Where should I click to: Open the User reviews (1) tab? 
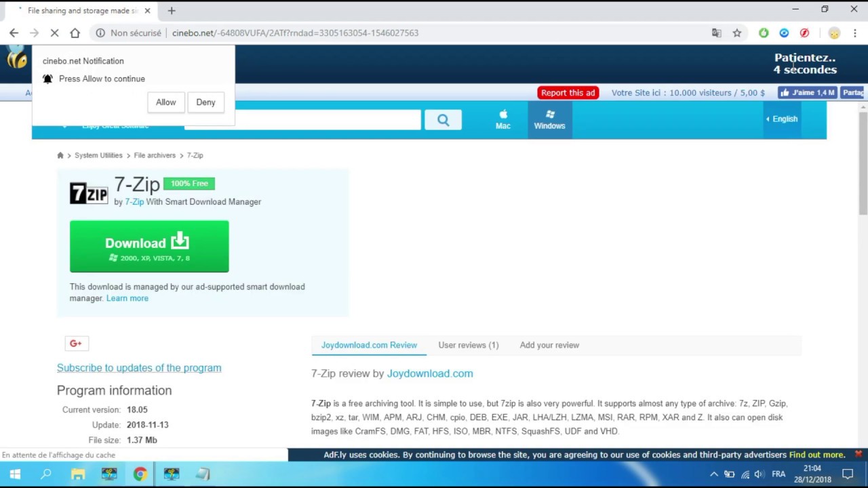pyautogui.click(x=469, y=345)
